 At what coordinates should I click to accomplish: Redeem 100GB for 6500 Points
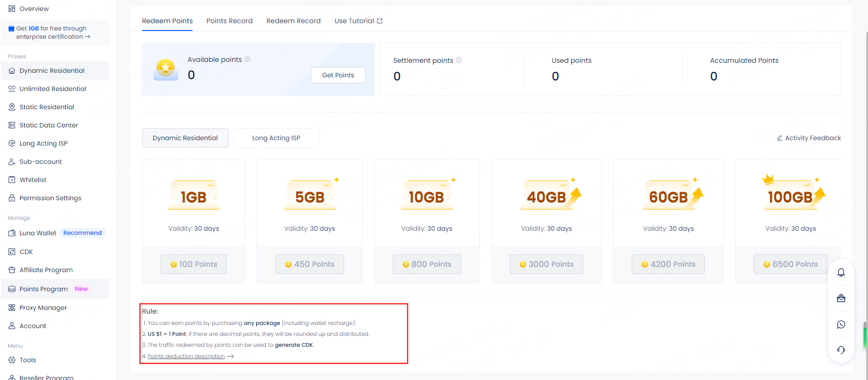coord(791,264)
